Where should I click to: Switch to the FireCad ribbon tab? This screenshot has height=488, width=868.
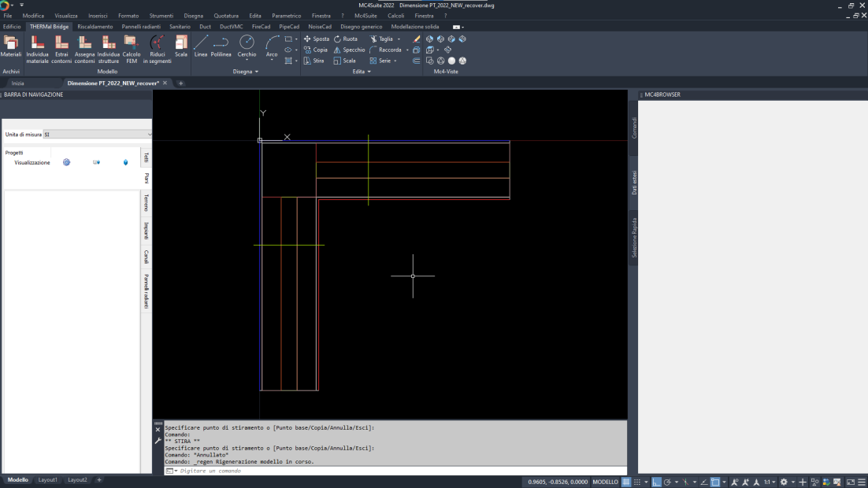tap(261, 27)
